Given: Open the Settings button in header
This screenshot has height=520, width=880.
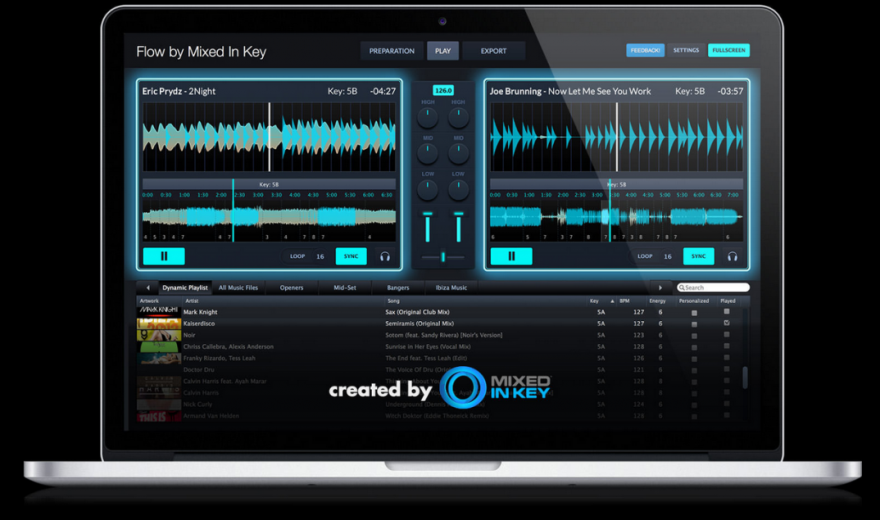Looking at the screenshot, I should (686, 50).
